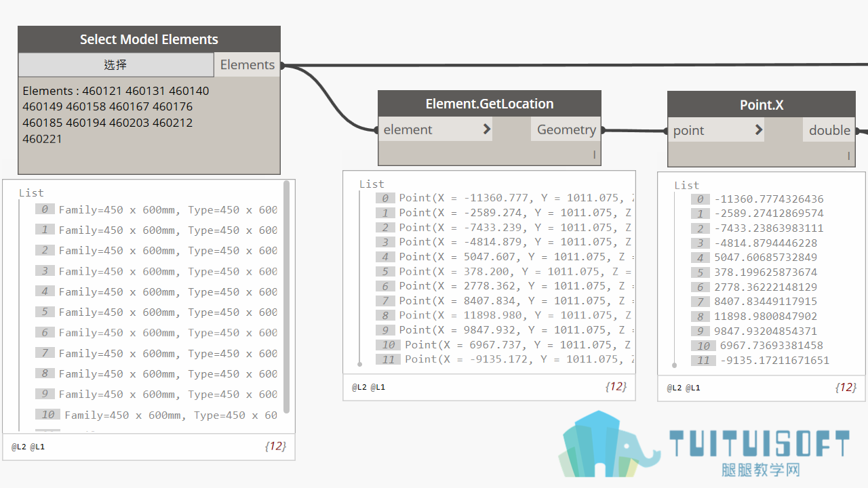
Task: Click the point input port label
Action: coord(688,131)
